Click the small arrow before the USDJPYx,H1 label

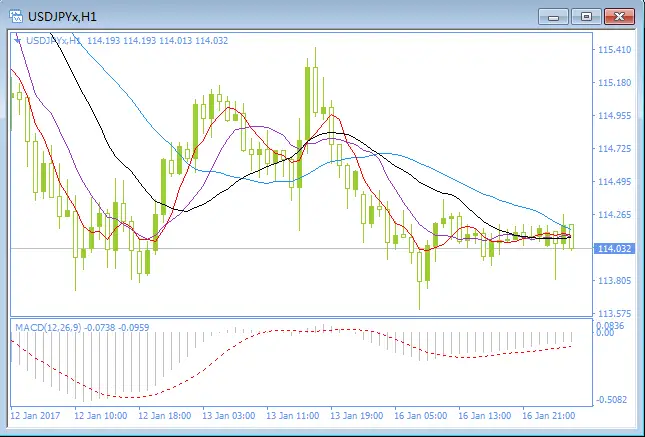[17, 40]
